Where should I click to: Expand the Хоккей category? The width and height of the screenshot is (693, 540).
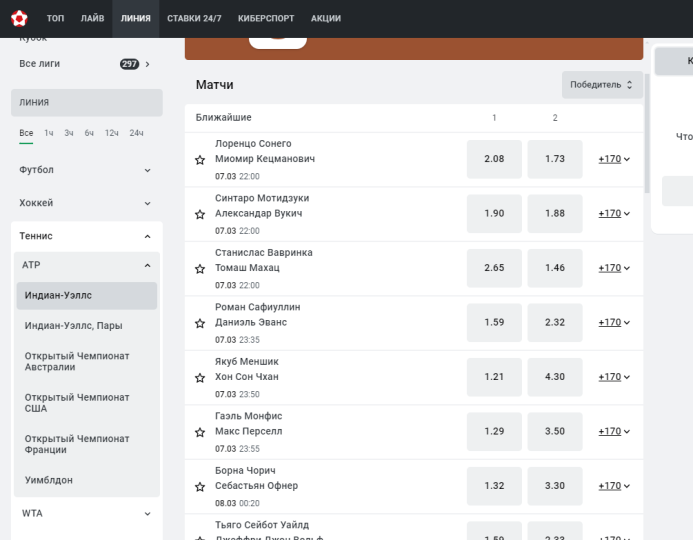[x=87, y=203]
